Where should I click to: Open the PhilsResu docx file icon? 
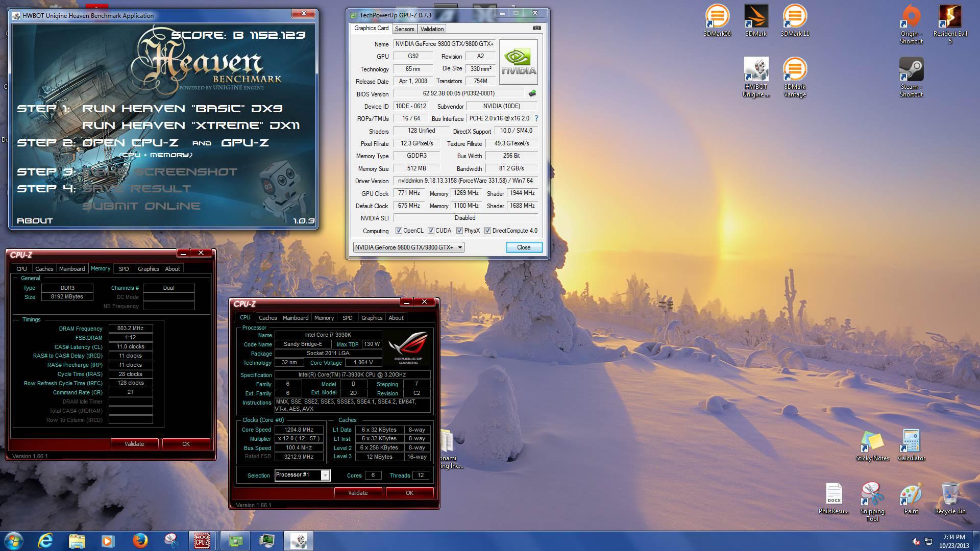click(x=834, y=498)
